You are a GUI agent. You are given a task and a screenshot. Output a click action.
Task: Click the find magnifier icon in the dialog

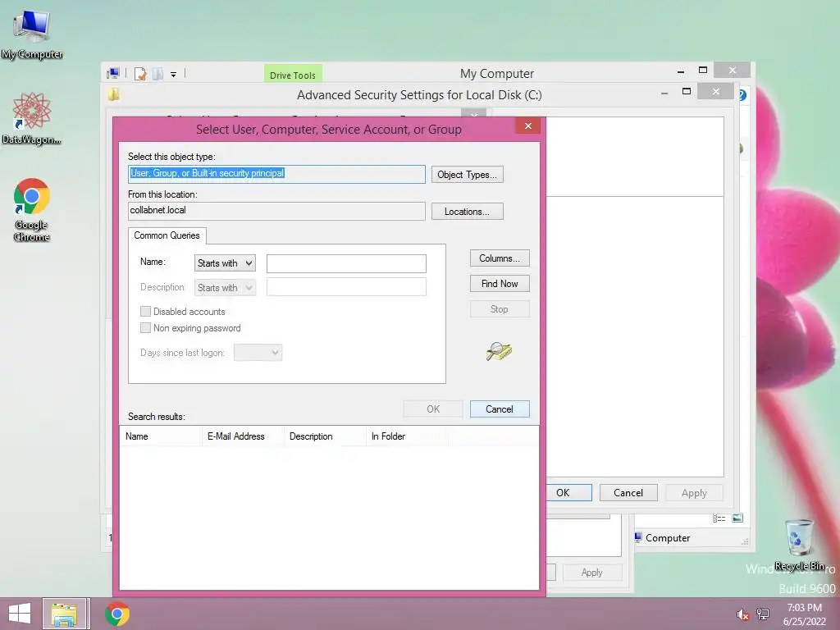(x=499, y=351)
